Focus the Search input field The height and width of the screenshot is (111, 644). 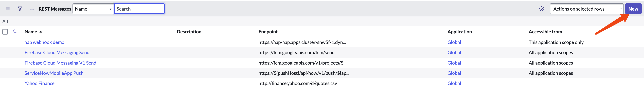(139, 9)
